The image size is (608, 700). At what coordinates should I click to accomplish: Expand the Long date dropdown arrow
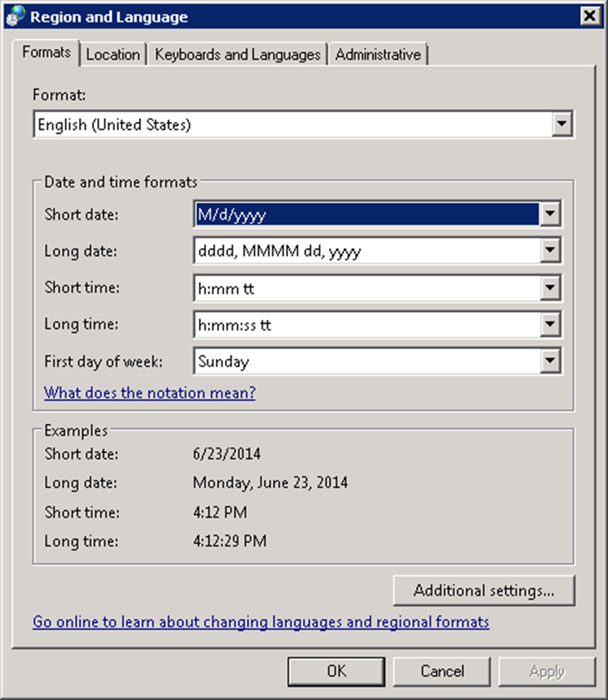click(x=550, y=251)
